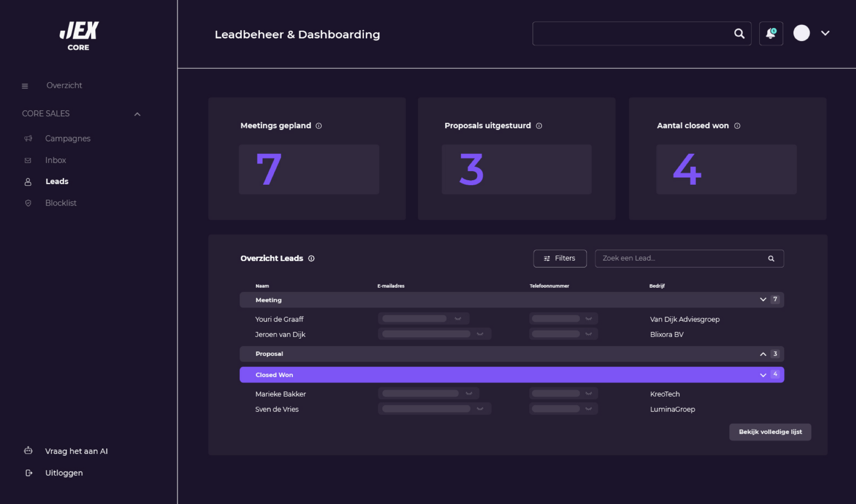The width and height of the screenshot is (856, 504).
Task: Click the info icon beside Proposals uitgestuurd
Action: [539, 126]
